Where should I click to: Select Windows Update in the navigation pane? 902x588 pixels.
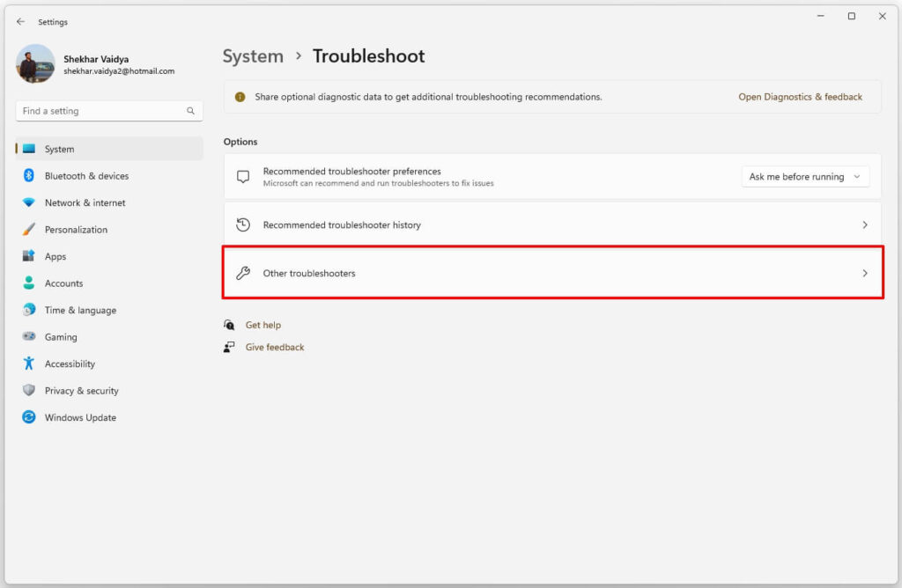(79, 417)
